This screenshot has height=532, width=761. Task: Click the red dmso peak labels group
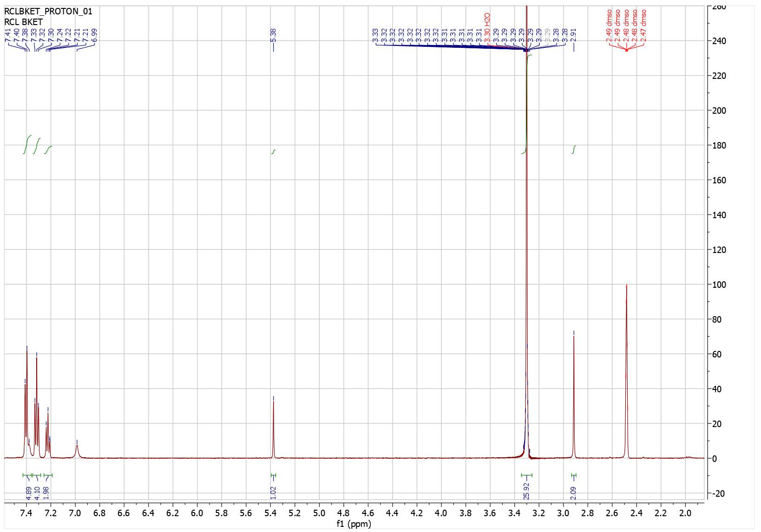coord(626,25)
